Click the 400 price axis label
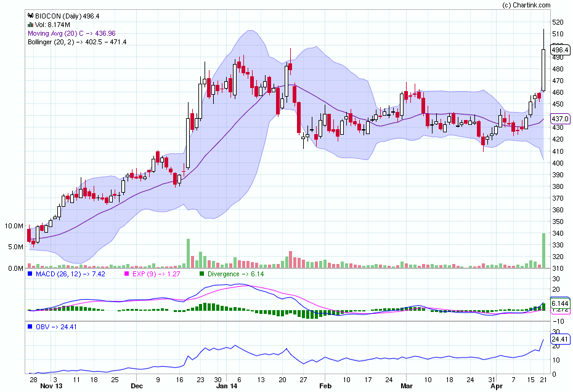The width and height of the screenshot is (573, 392). pyautogui.click(x=558, y=163)
